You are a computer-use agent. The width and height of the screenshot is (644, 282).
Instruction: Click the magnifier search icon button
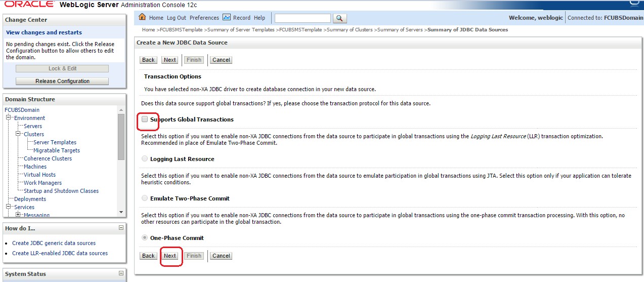[340, 18]
